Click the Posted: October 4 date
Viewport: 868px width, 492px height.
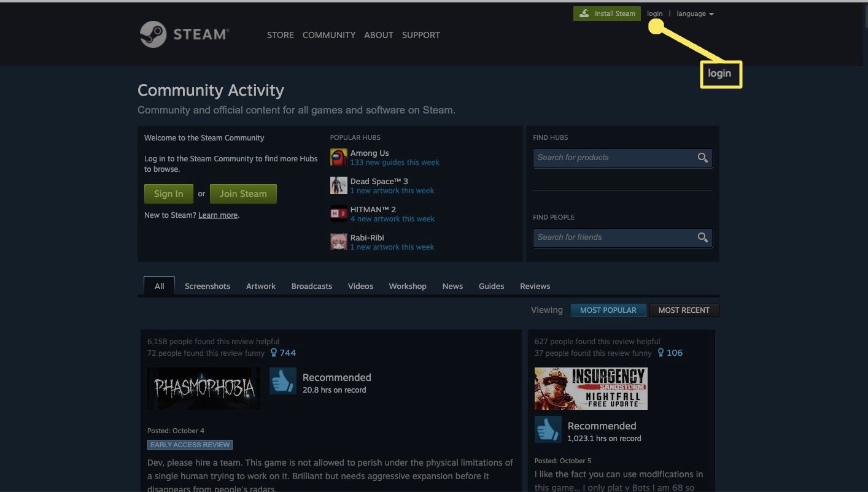[176, 431]
